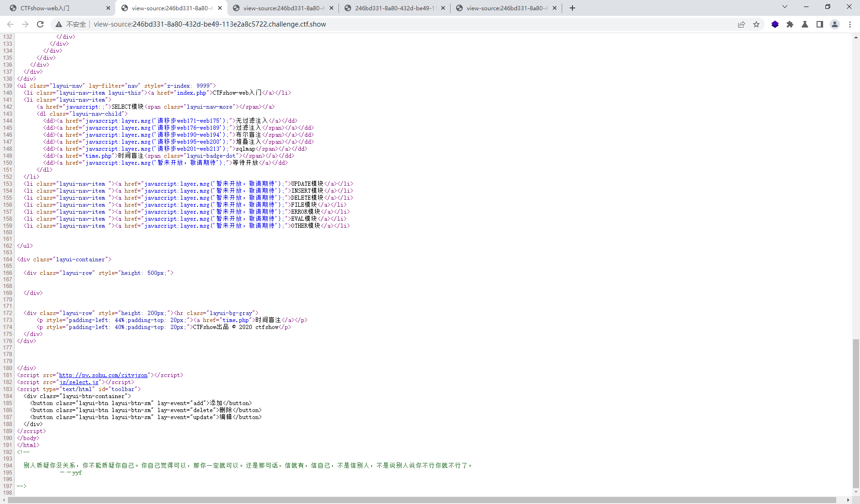The image size is (860, 504).
Task: Click the text '布尔盲注' on line 146
Action: click(x=248, y=135)
